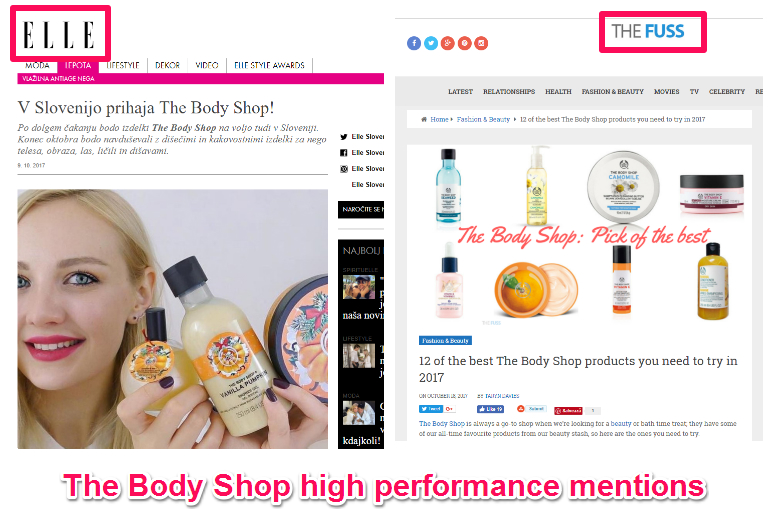Click the Facebook Like button
This screenshot has height=518, width=776.
[490, 409]
